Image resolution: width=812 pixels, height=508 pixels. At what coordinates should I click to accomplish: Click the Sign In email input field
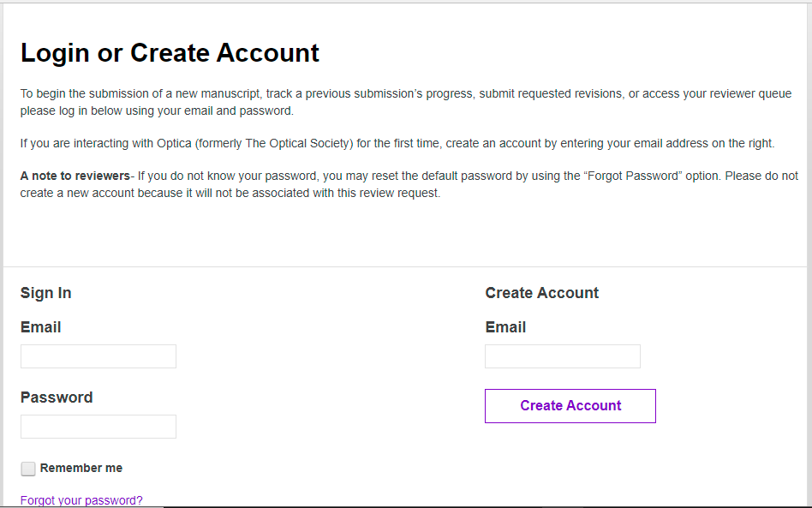click(99, 356)
